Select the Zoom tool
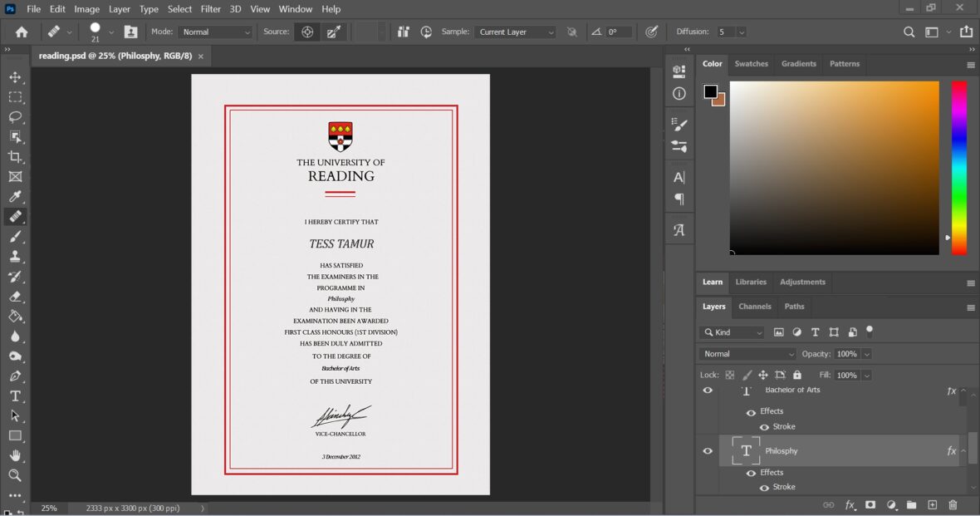The width and height of the screenshot is (980, 516). click(x=15, y=476)
